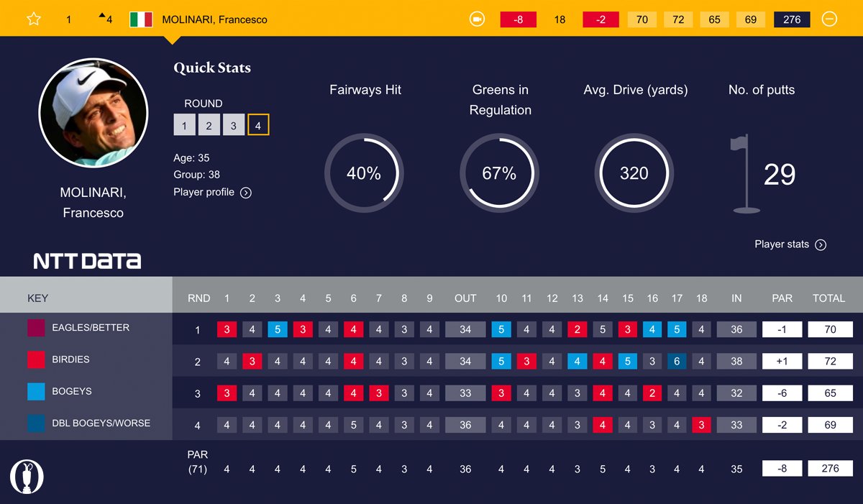Screen dimensions: 863x504
Task: Click the player name MOLINARI, Francesco in header
Action: pos(214,19)
